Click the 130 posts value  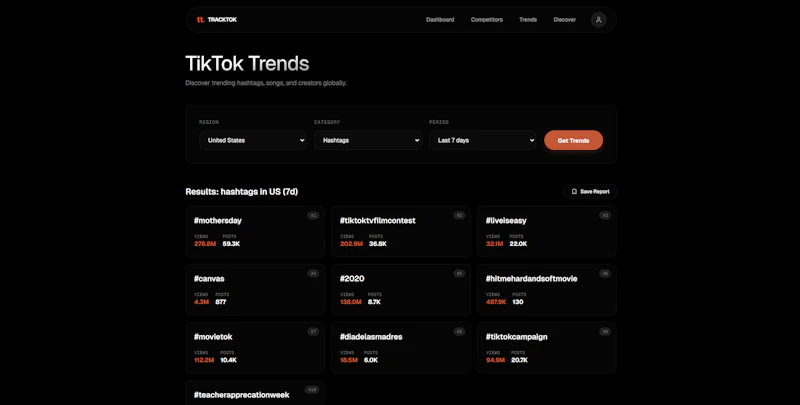pos(518,302)
